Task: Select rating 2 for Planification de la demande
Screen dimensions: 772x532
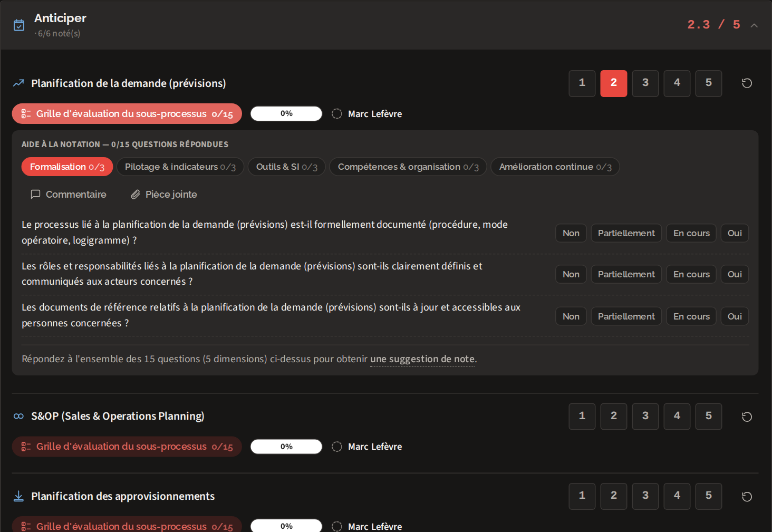Action: [614, 83]
